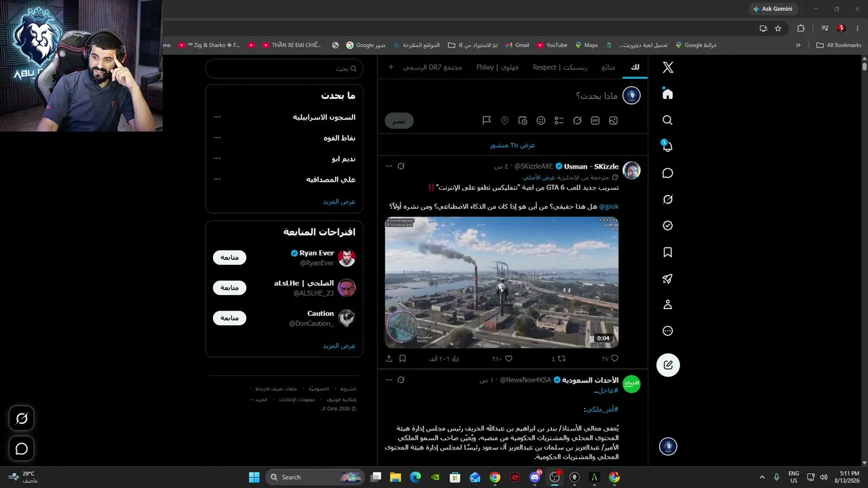Show hidden system tray icons
The image size is (868, 488).
(764, 477)
